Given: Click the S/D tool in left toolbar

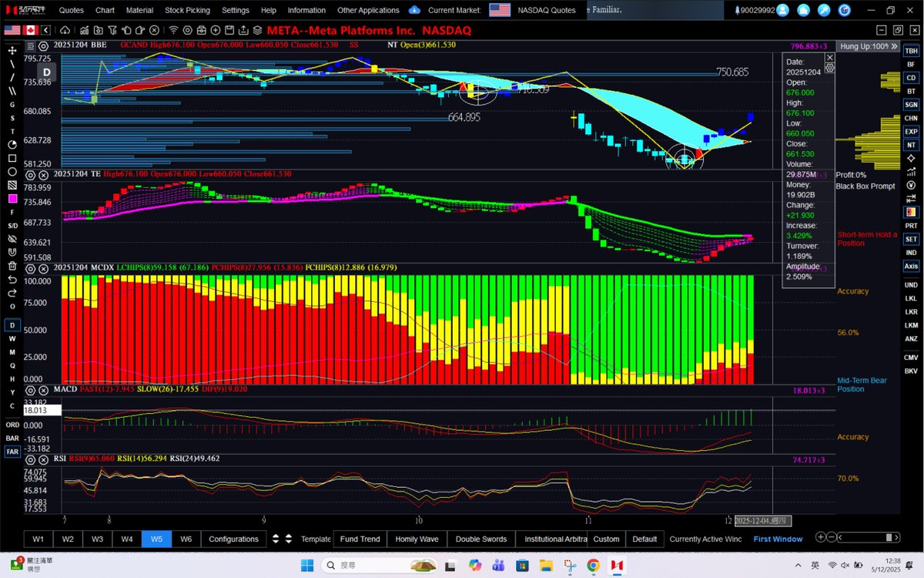Looking at the screenshot, I should (x=12, y=225).
